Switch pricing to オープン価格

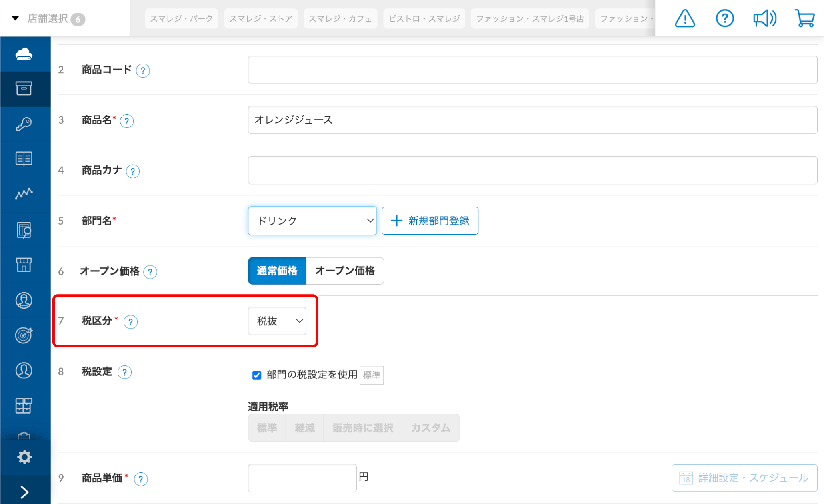[345, 271]
